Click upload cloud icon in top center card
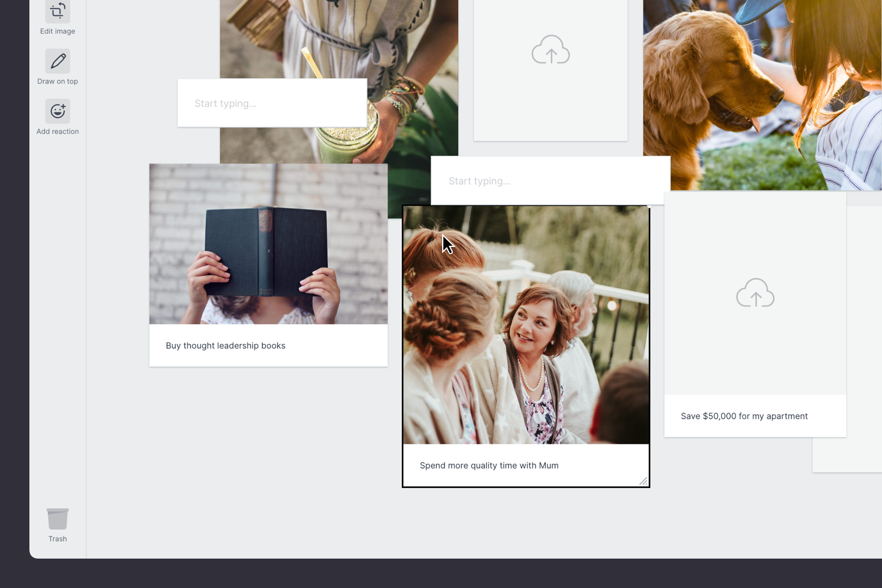 (x=550, y=50)
